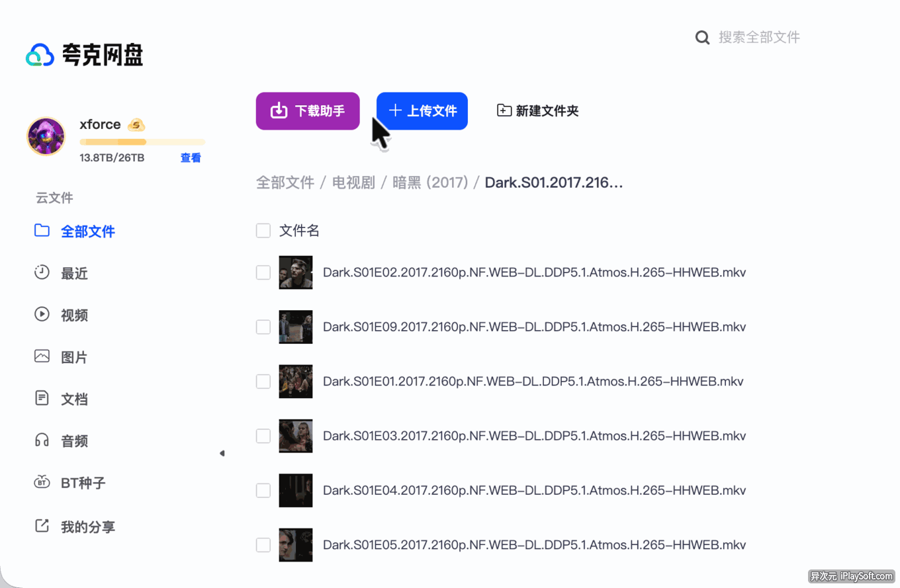Select 全部文件 in the sidebar menu
The height and width of the screenshot is (588, 900).
coord(87,231)
